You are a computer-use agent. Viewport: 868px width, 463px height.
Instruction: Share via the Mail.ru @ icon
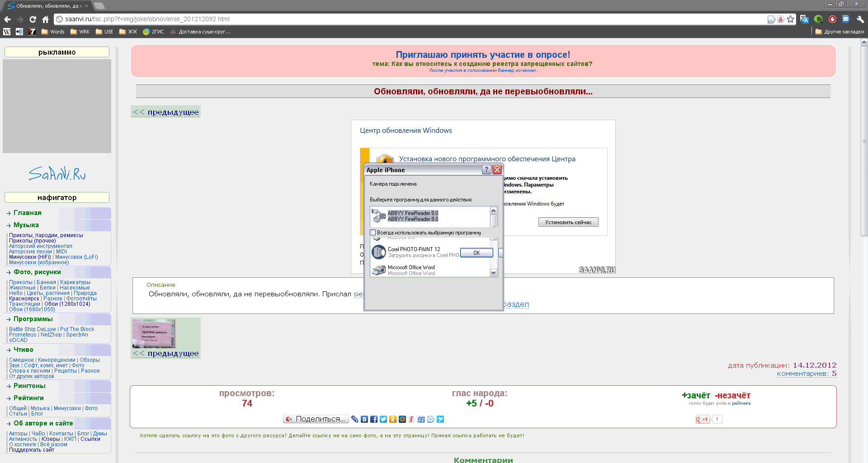(402, 419)
